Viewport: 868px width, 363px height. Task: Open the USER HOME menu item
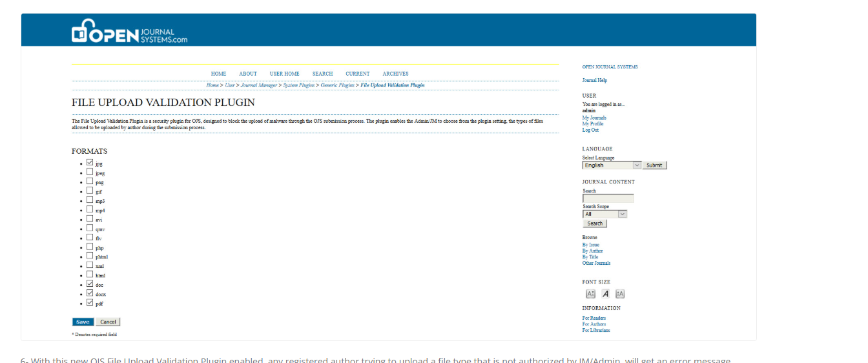click(284, 74)
